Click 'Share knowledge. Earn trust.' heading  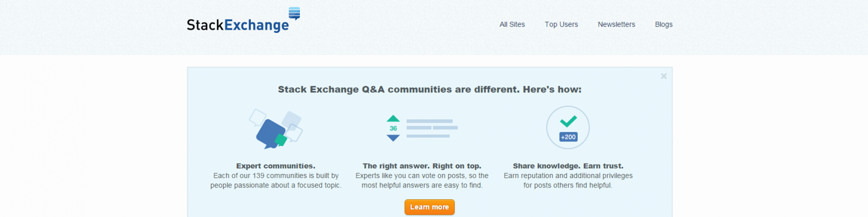[568, 166]
